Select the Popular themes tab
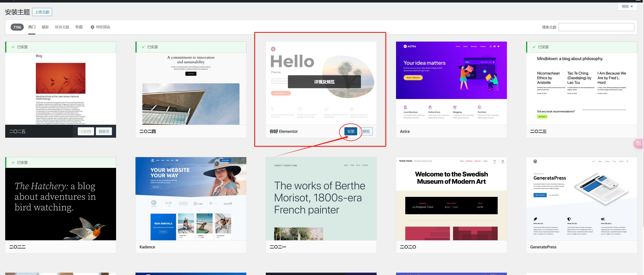The width and height of the screenshot is (644, 275). coord(32,27)
